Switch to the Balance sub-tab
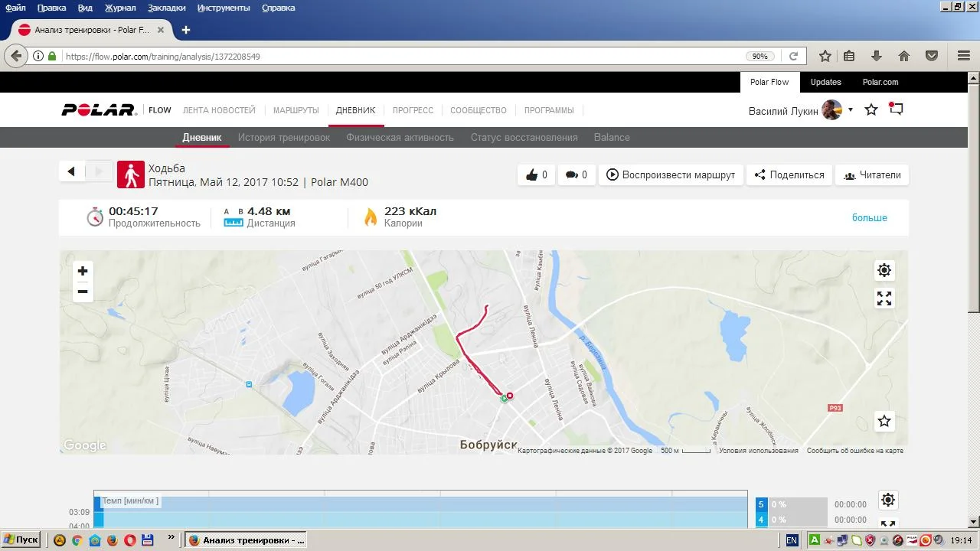This screenshot has height=551, width=980. click(x=612, y=138)
